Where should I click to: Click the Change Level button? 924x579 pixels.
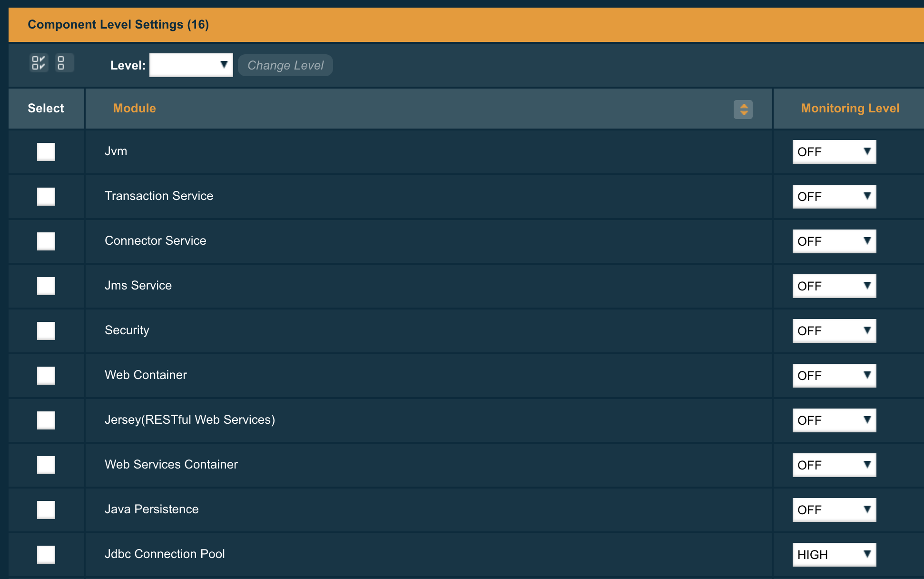(285, 65)
